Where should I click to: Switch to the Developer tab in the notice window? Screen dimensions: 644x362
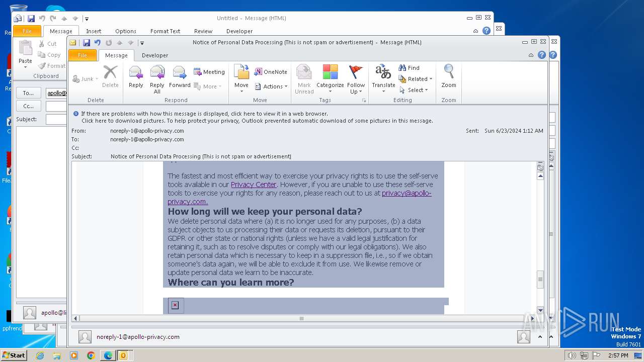click(155, 55)
